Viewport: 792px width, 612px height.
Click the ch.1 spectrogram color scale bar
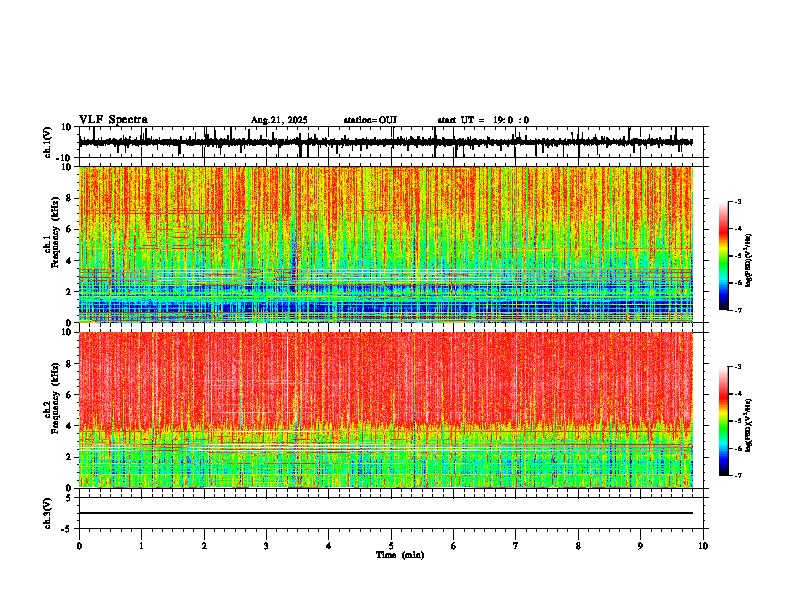pos(723,256)
